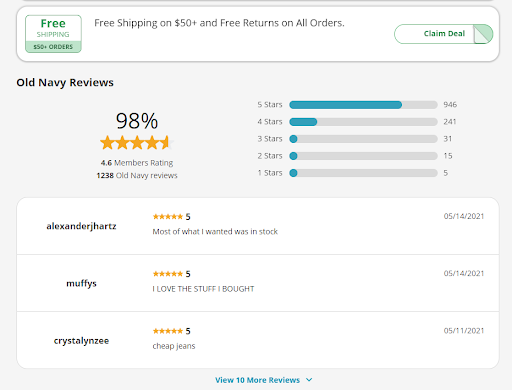Click the Free Shipping $50+ Orders badge
This screenshot has height=390, width=512.
pyautogui.click(x=53, y=34)
